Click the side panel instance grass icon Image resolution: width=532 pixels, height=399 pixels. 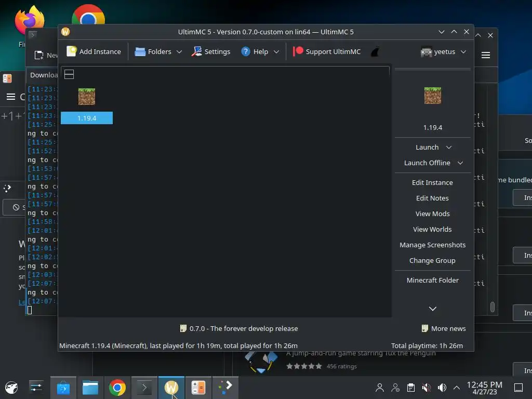click(433, 96)
